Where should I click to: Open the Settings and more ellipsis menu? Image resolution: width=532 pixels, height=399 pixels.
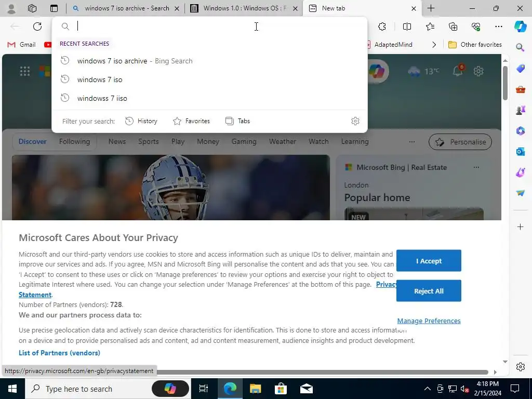498,26
